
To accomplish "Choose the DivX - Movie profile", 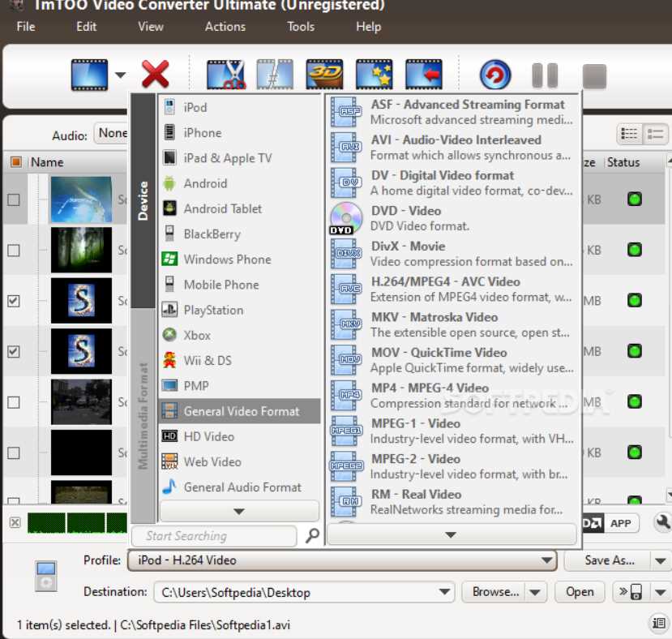I will point(452,254).
